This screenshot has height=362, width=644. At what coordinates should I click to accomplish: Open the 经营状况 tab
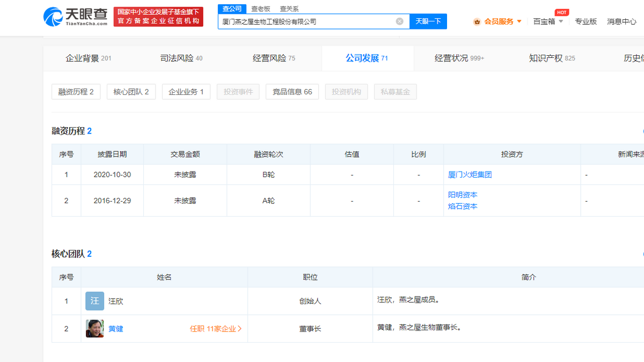459,58
